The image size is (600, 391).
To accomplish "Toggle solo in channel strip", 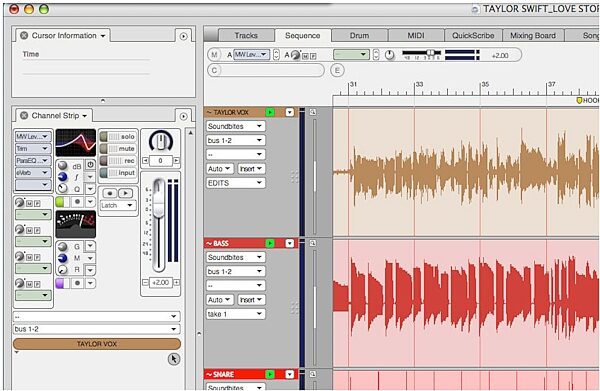I will pyautogui.click(x=117, y=137).
